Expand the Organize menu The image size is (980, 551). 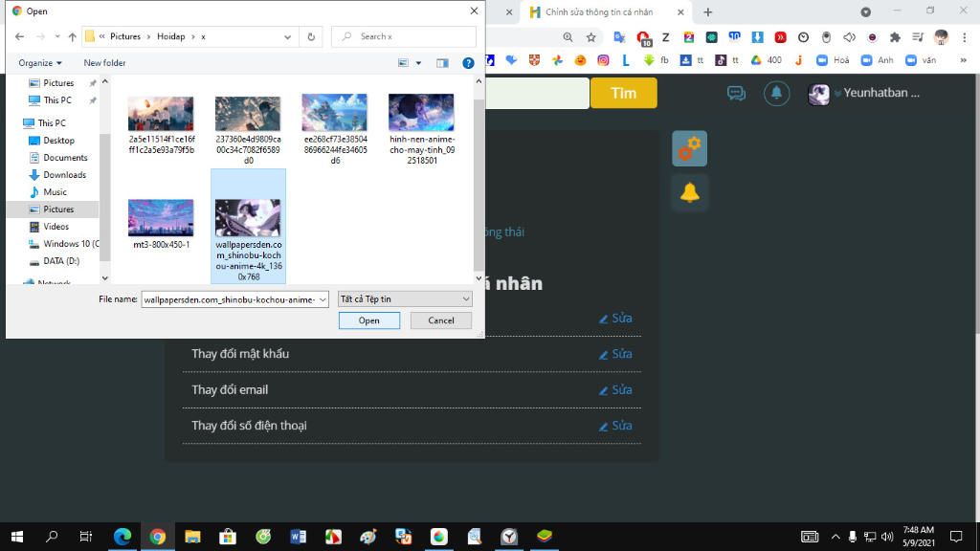[x=40, y=63]
